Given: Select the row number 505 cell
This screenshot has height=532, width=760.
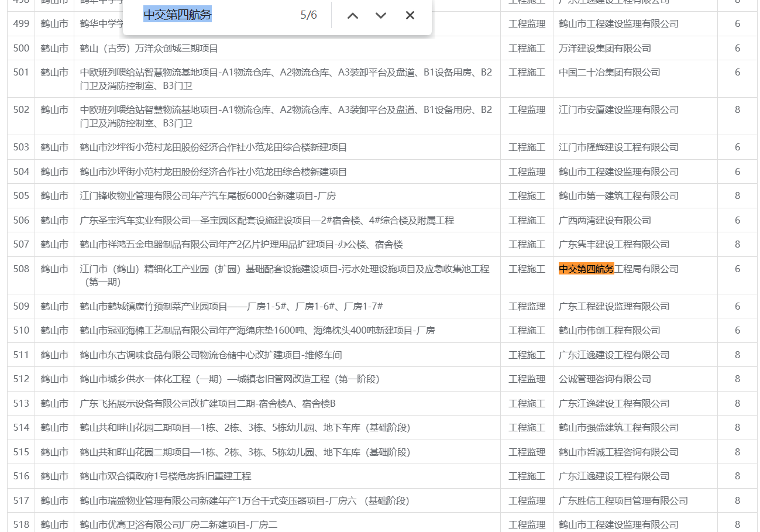Looking at the screenshot, I should (21, 195).
